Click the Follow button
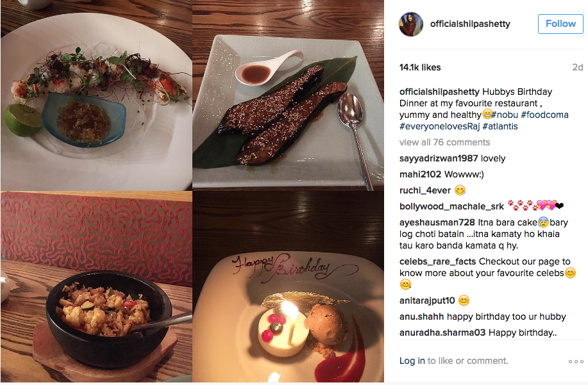588x385 pixels. (x=560, y=24)
